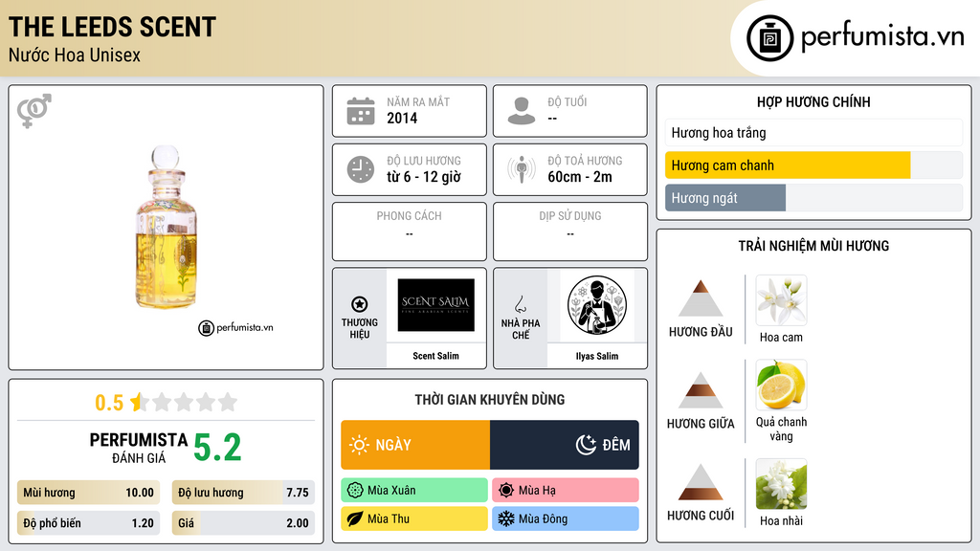
Task: Click the 60cm - 2m value
Action: [x=580, y=177]
